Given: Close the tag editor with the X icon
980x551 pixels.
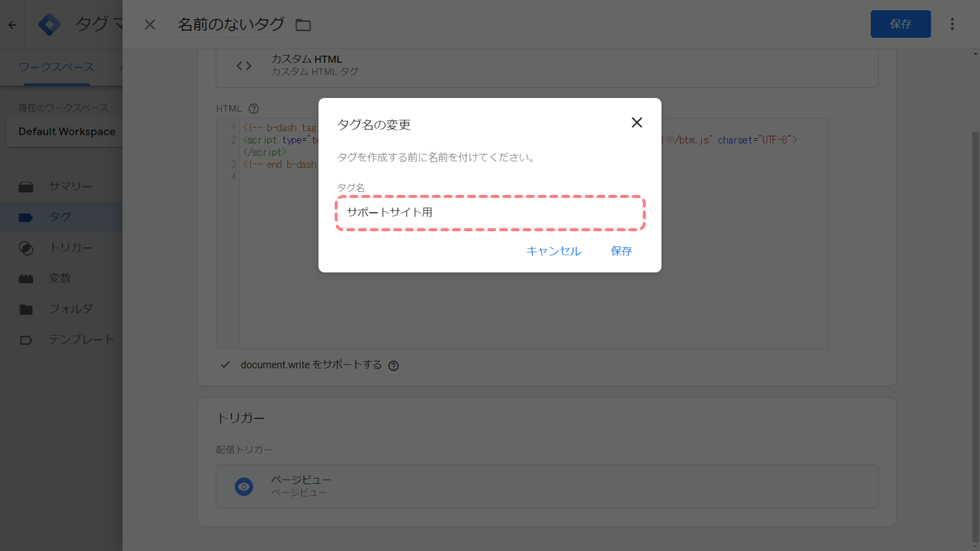Looking at the screenshot, I should (x=150, y=24).
